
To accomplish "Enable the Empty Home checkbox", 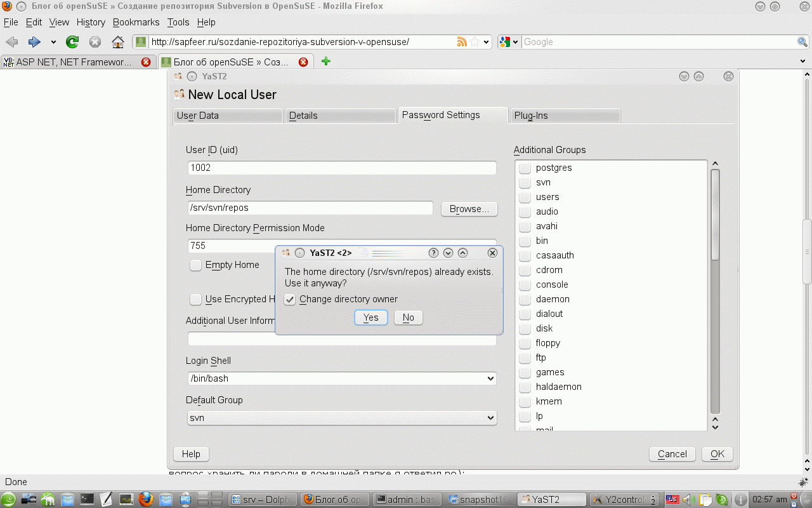I will [196, 265].
